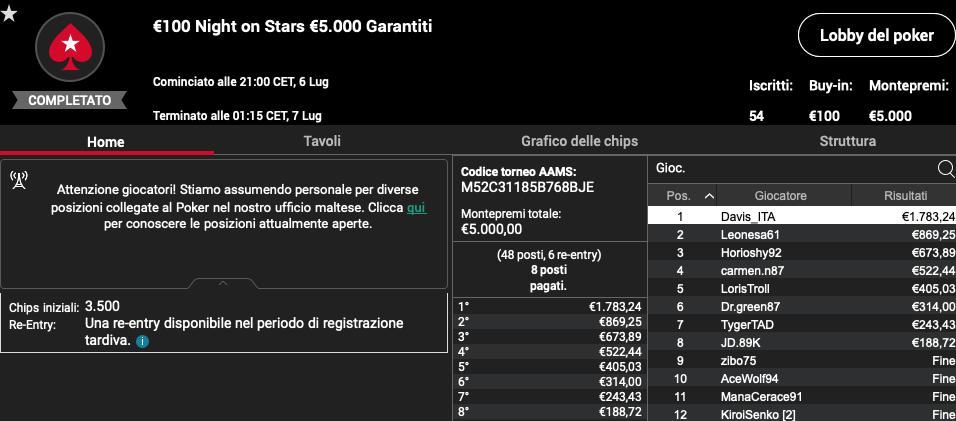
Task: Follow the 'qui' job positions link
Action: [416, 208]
